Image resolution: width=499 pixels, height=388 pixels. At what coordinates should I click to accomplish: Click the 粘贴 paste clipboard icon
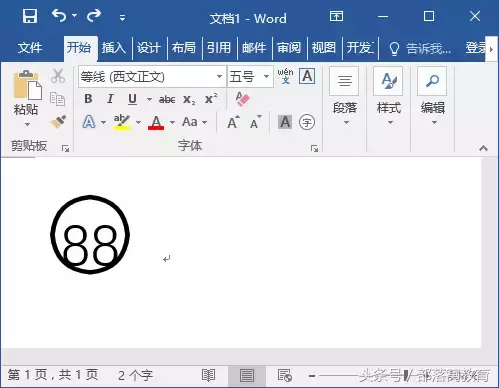coord(28,85)
